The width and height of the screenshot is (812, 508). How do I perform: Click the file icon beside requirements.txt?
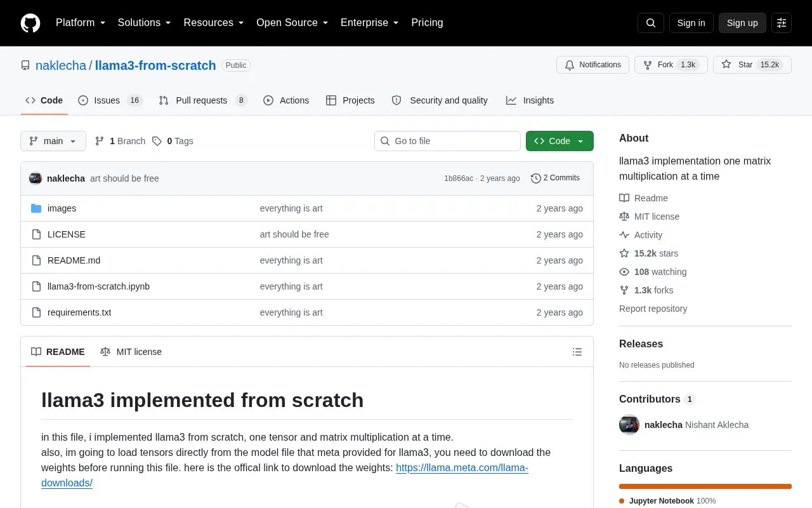pos(36,312)
